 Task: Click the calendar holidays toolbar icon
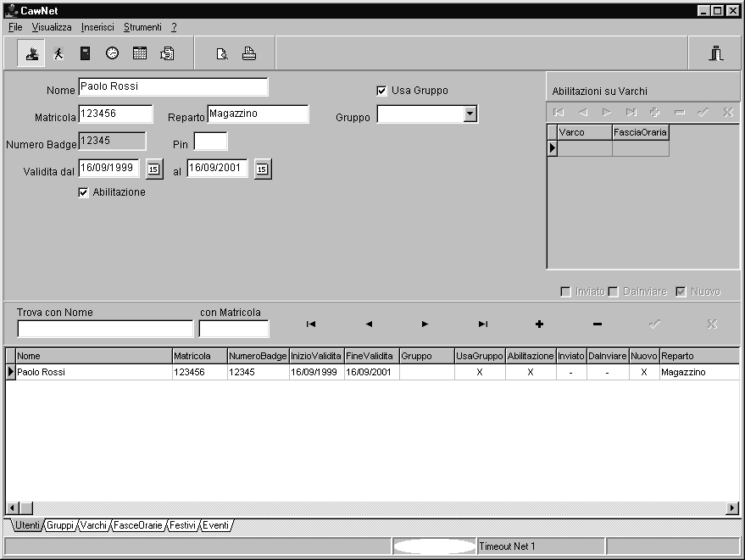click(140, 53)
